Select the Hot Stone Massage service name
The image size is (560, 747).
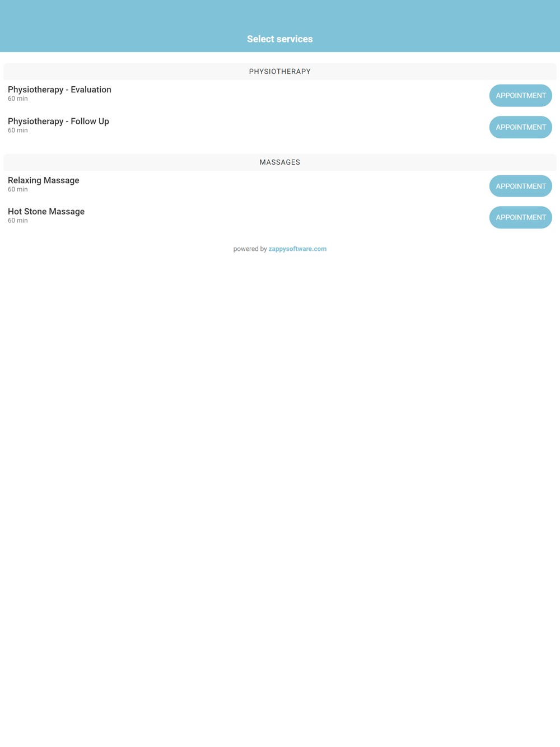coord(46,212)
